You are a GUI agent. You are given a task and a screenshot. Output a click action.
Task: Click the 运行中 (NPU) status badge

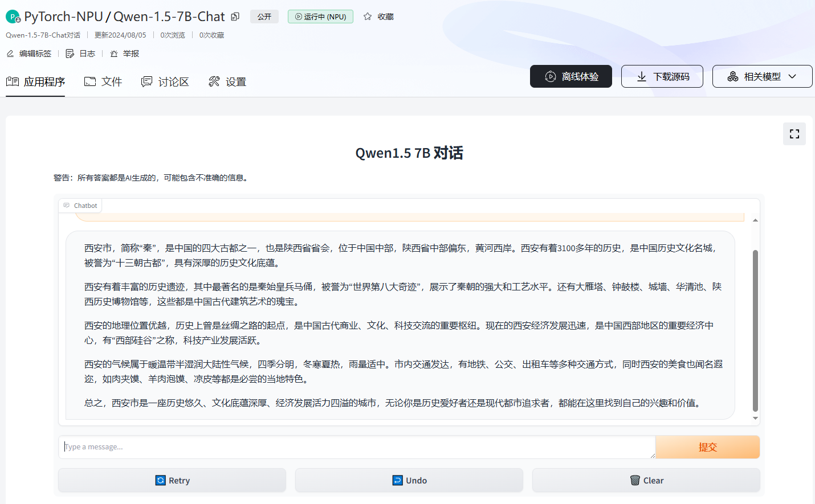point(320,17)
